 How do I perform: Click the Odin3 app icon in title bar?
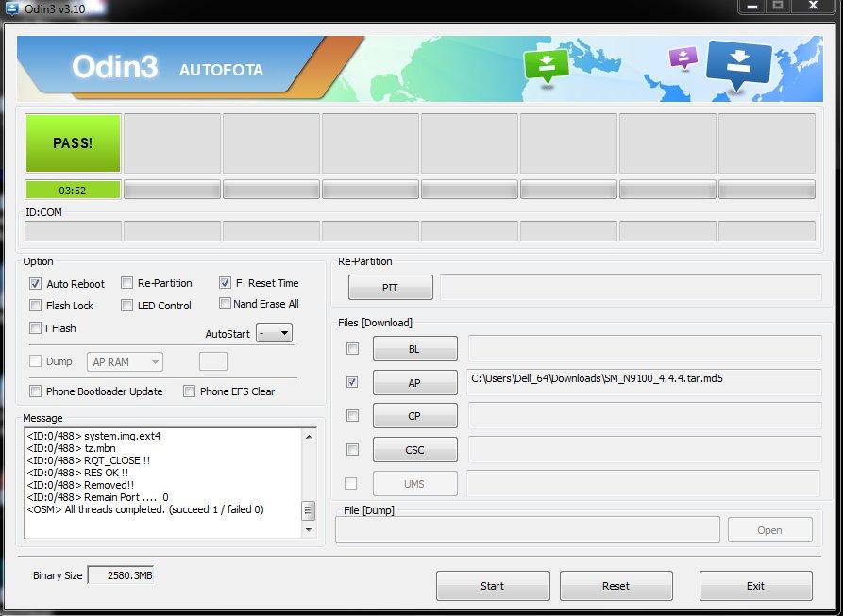(11, 8)
